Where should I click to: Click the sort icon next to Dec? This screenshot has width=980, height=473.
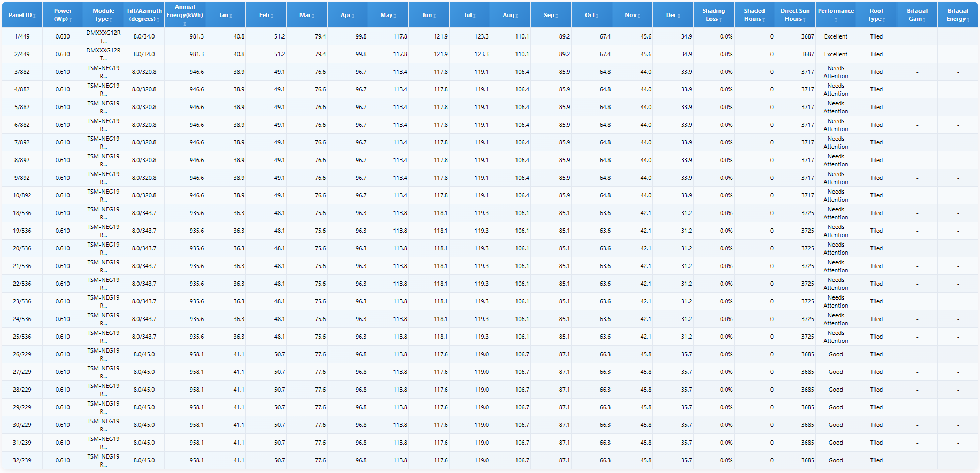point(679,16)
